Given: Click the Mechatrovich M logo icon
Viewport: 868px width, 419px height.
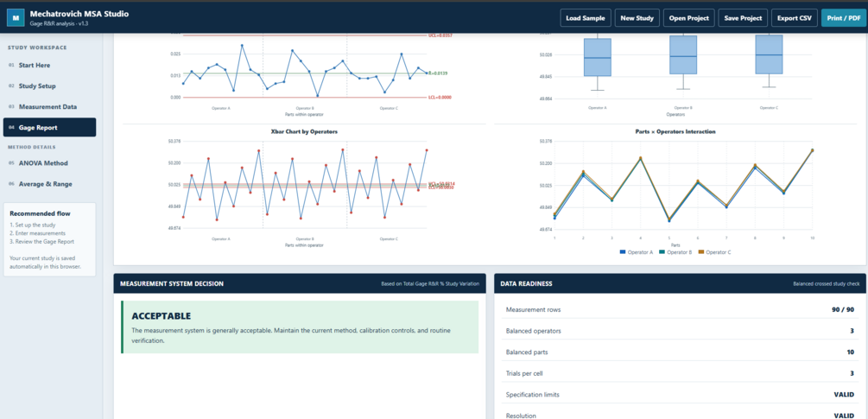Looking at the screenshot, I should [x=16, y=18].
